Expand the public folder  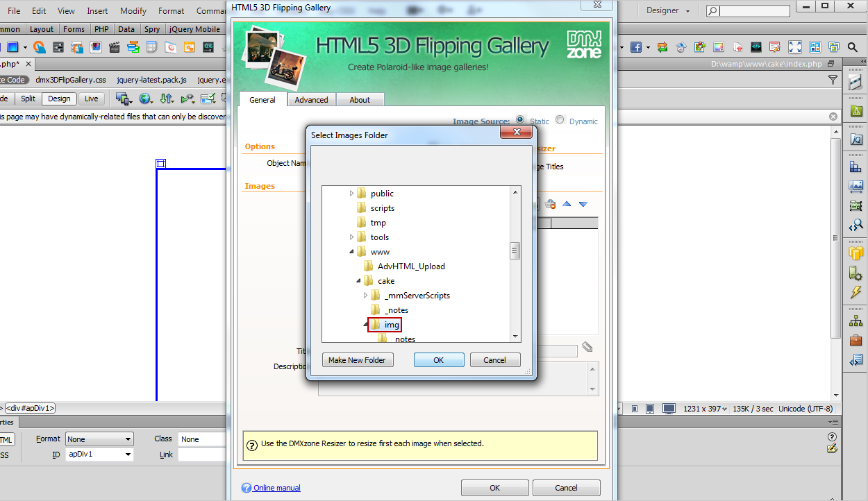(x=351, y=194)
